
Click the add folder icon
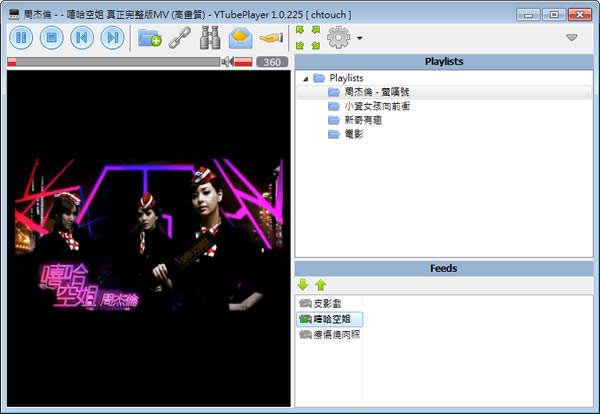[150, 38]
